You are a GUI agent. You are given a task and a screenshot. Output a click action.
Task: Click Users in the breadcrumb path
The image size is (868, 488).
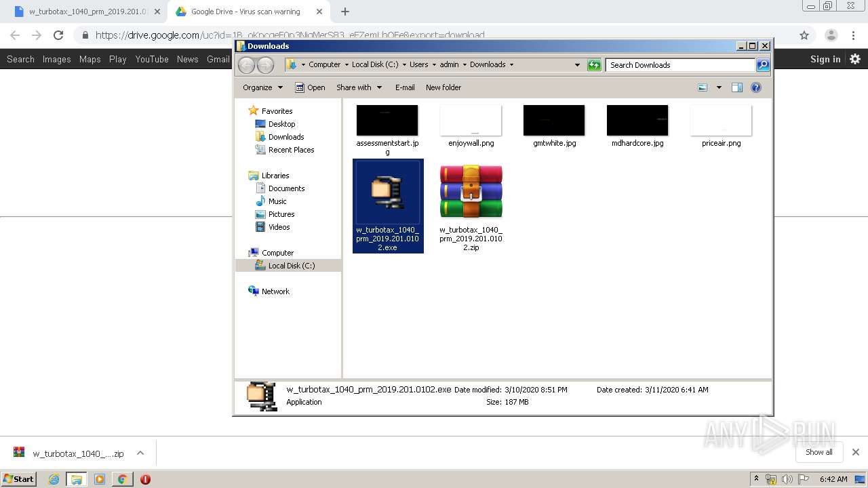click(x=418, y=65)
